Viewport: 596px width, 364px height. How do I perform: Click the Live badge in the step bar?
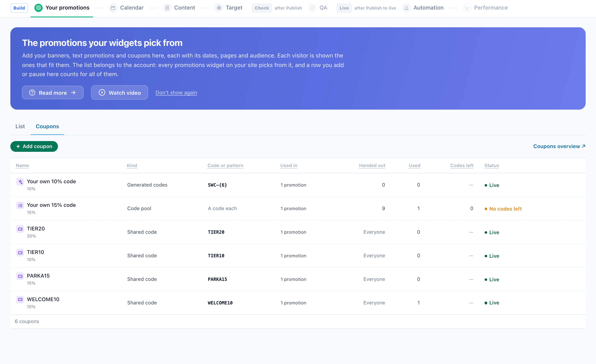tap(344, 8)
